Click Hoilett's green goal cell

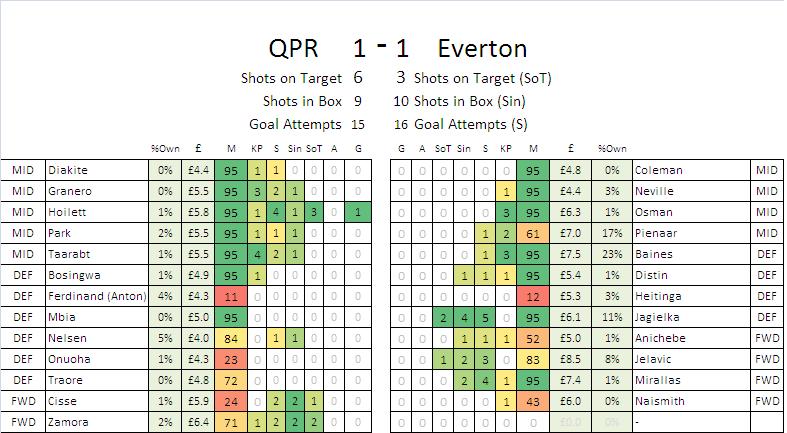click(x=358, y=212)
